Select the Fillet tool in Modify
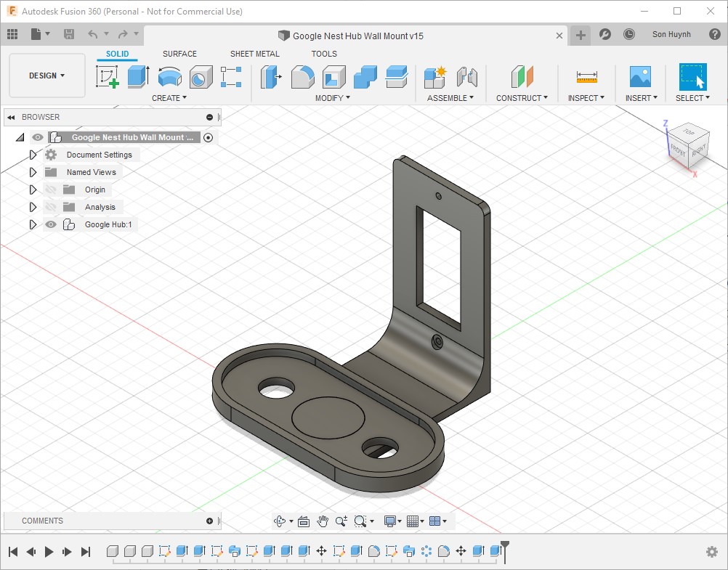This screenshot has width=728, height=570. pos(303,76)
